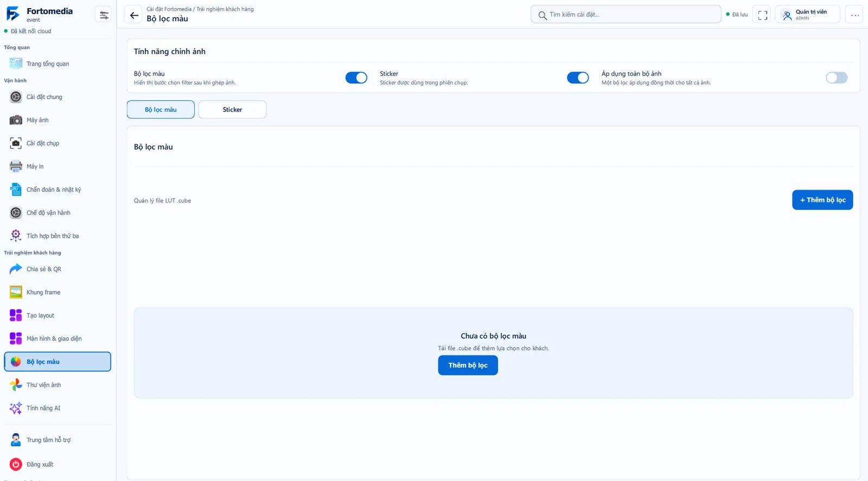
Task: Click the fullscreen icon in top bar
Action: [762, 15]
